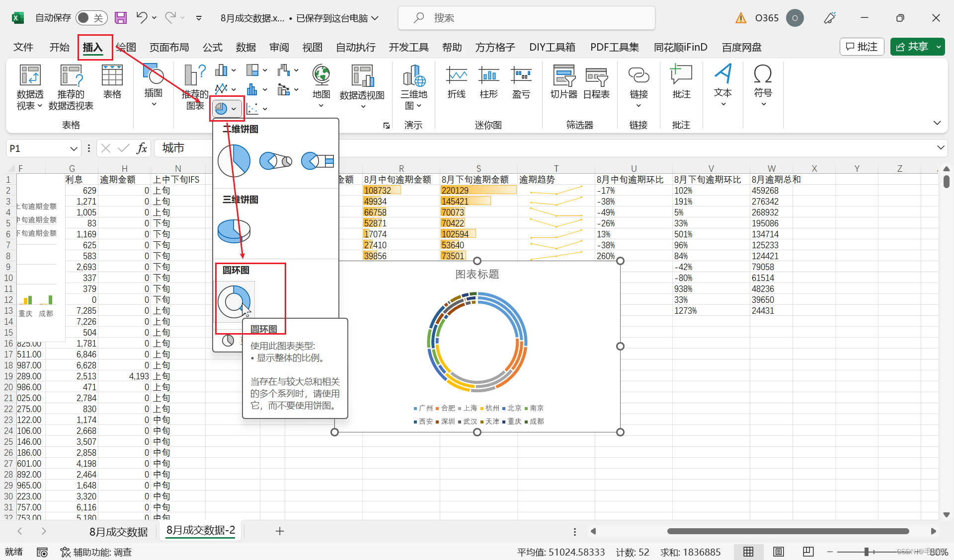Expand the column chart dropdown arrow
Image resolution: width=954 pixels, height=560 pixels.
[234, 70]
